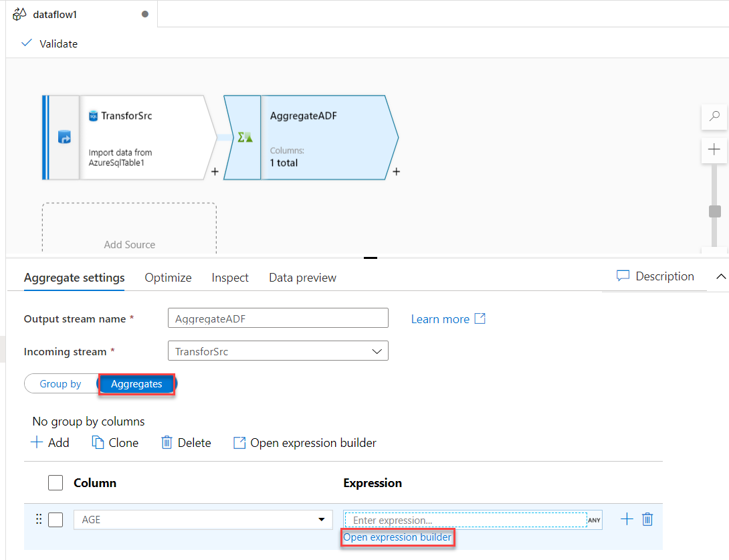
Task: Delete the selected aggregate column
Action: [186, 442]
